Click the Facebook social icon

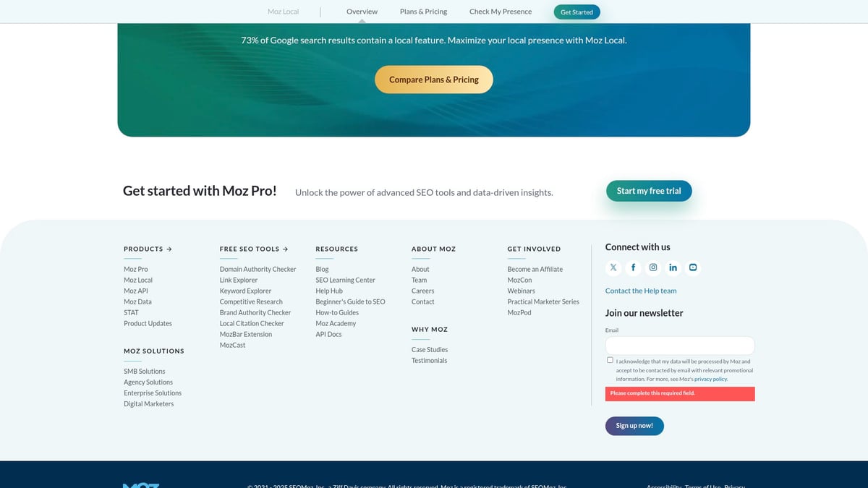click(633, 267)
